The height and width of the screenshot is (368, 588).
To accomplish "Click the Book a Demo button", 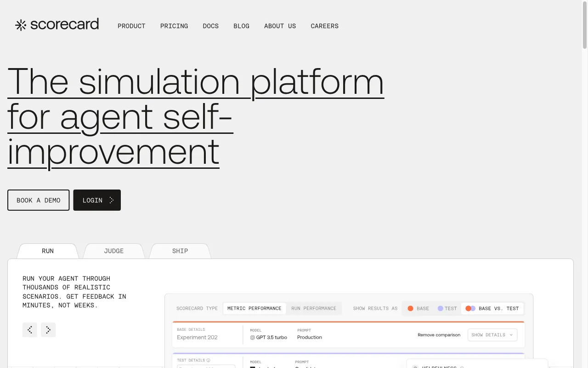I will coord(39,200).
